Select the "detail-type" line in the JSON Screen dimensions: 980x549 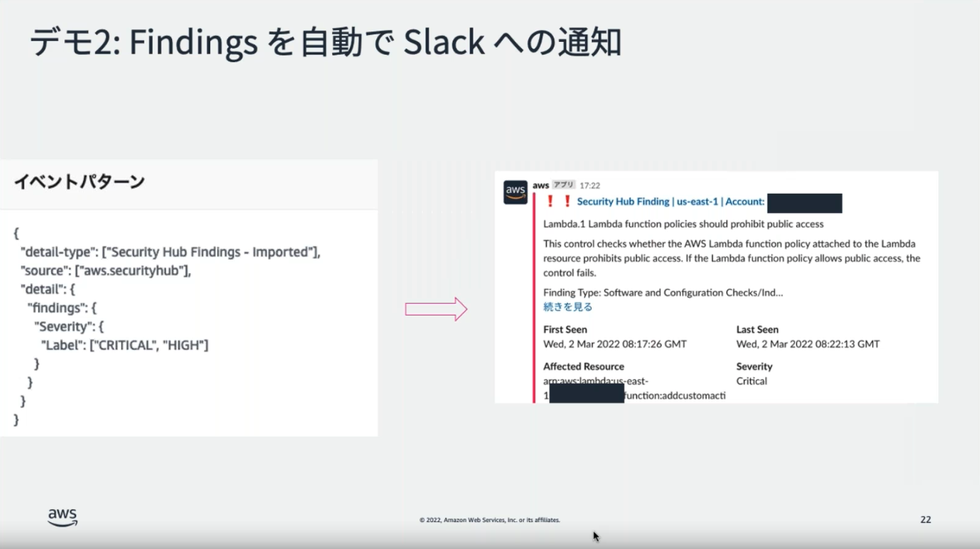click(x=171, y=252)
